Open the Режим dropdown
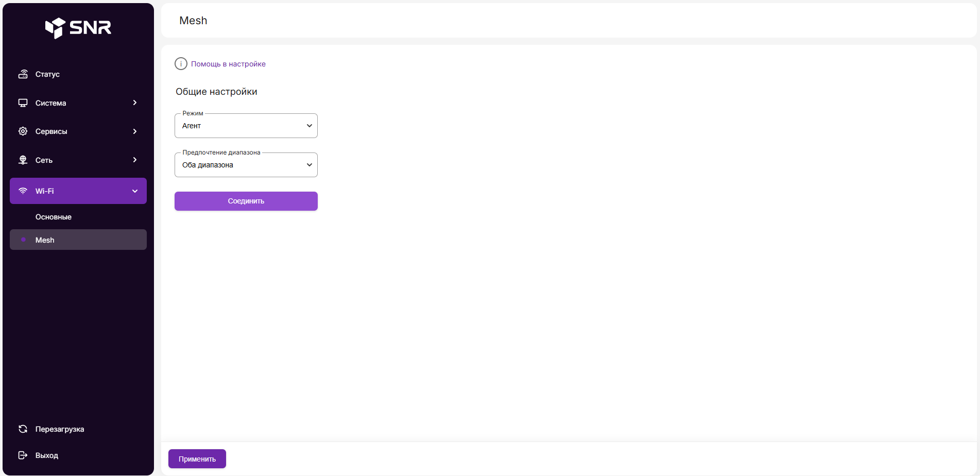The image size is (980, 476). click(246, 126)
